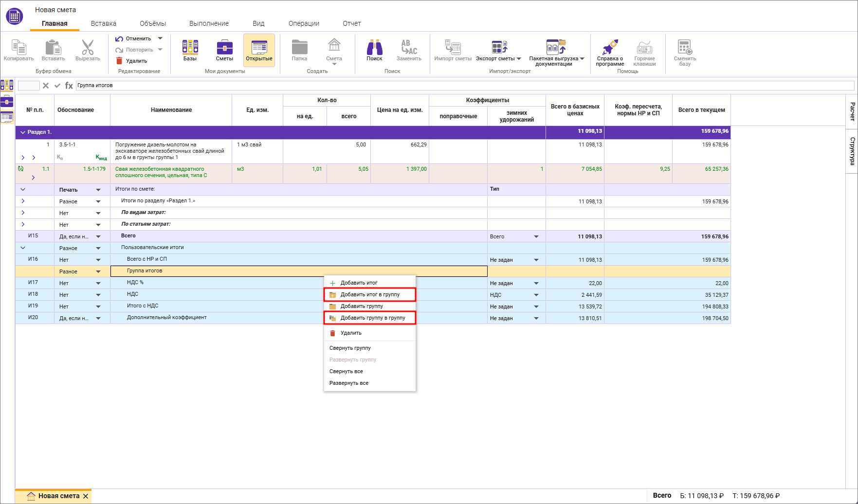Select Добавить группу в группу from context menu
Viewport: 858px width, 504px height.
(372, 318)
